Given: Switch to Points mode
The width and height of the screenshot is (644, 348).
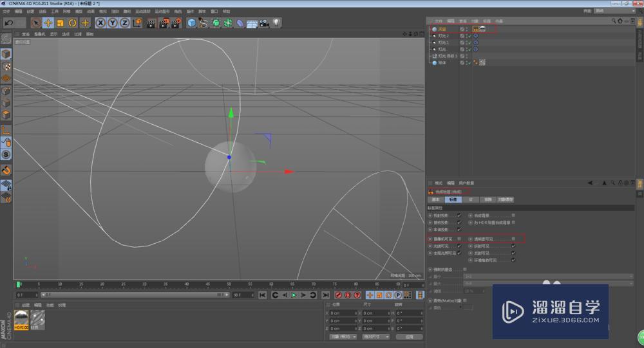Looking at the screenshot, I should [x=6, y=91].
